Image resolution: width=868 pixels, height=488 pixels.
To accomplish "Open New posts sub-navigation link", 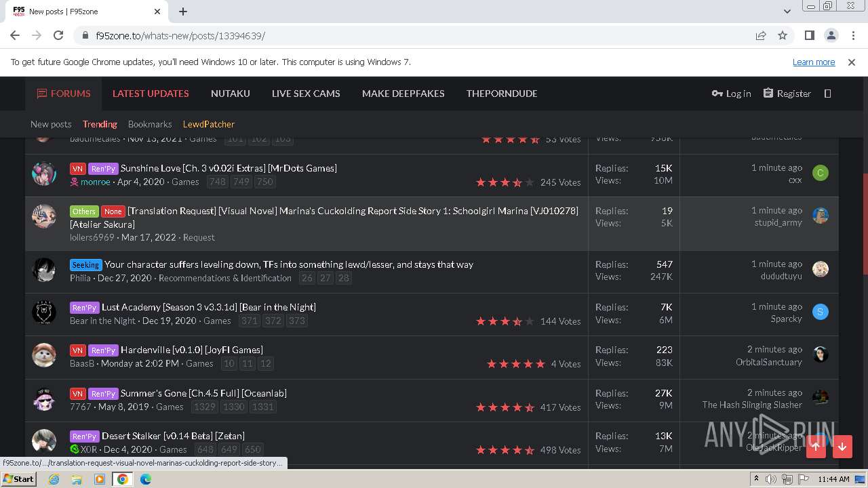I will tap(51, 124).
